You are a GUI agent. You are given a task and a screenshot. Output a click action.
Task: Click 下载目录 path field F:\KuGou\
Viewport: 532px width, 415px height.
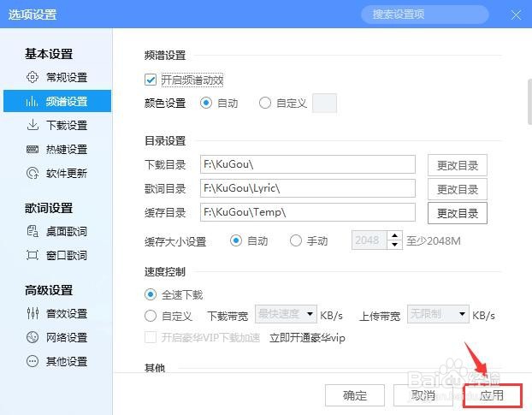(x=308, y=164)
